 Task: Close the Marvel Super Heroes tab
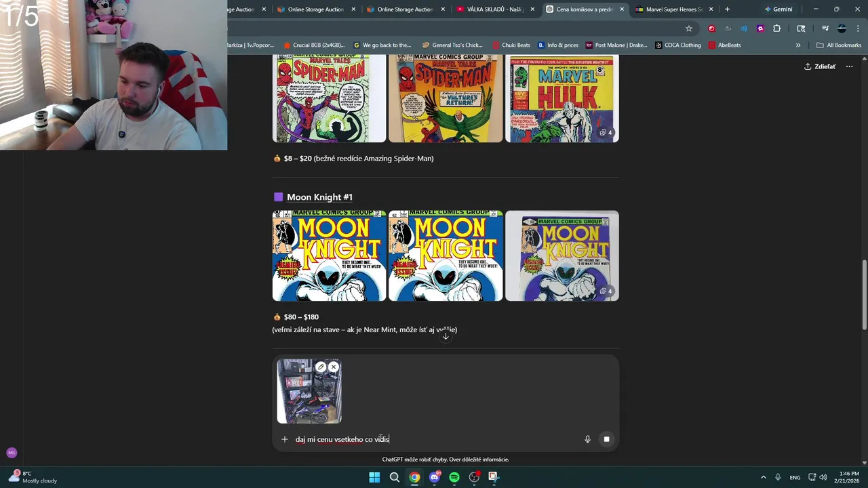(x=711, y=9)
